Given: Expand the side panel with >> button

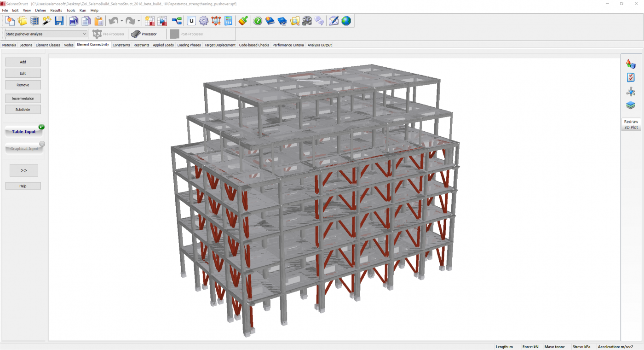Looking at the screenshot, I should pos(24,170).
